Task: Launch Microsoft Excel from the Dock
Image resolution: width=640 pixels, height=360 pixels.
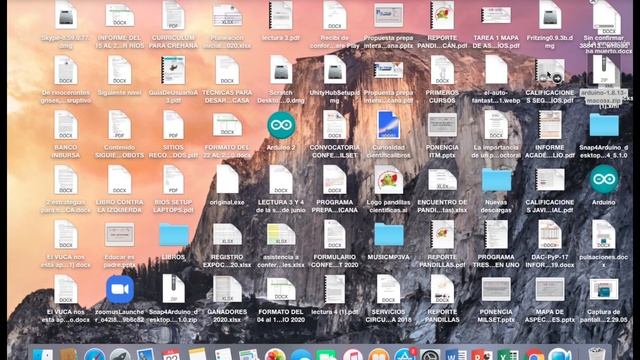Action: coord(508,355)
